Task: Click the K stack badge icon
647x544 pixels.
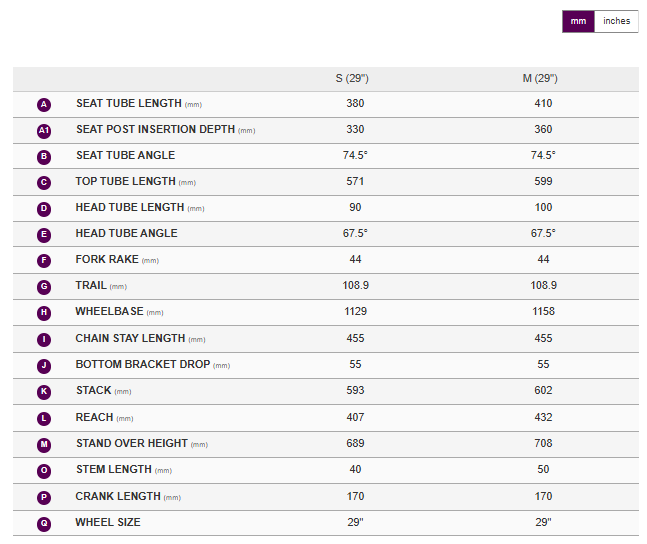Action: [44, 391]
